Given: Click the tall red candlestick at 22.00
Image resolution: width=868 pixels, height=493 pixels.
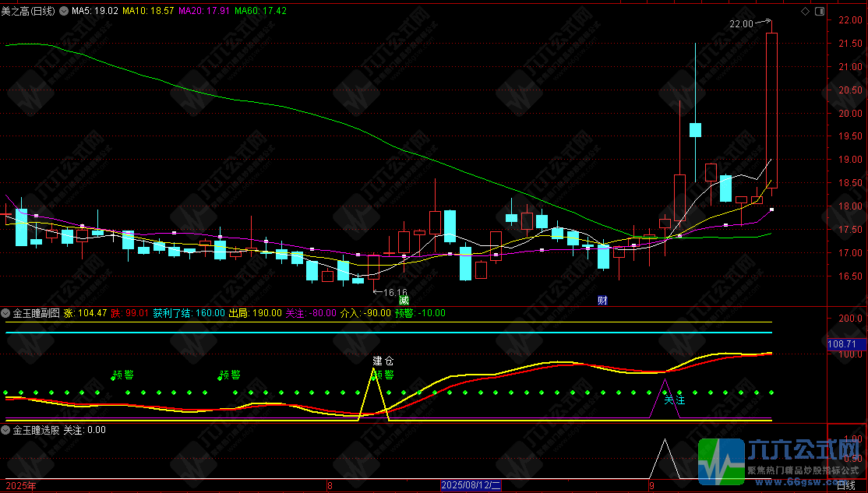Looking at the screenshot, I should [771, 110].
